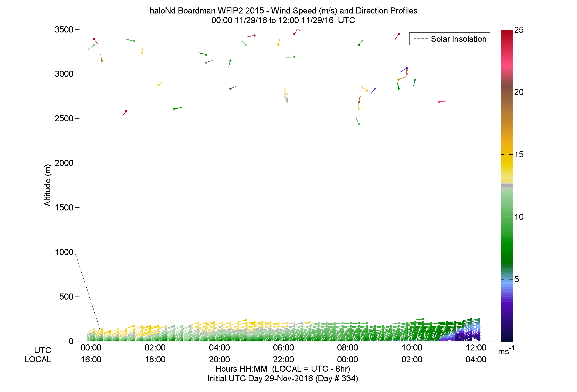Image resolution: width=577 pixels, height=392 pixels.
Task: Click the 'Hours HH:MM (LOCAL = UTC - 8hr)' label
Action: pyautogui.click(x=283, y=369)
